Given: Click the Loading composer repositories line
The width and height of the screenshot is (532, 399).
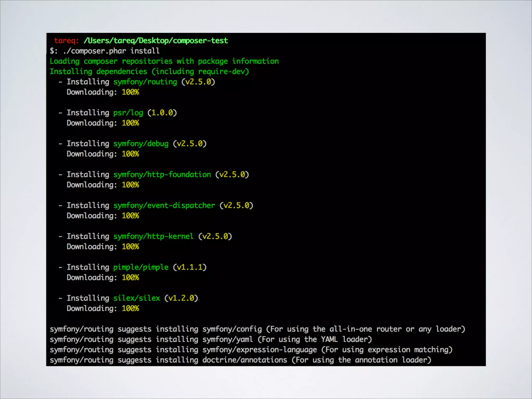Looking at the screenshot, I should click(164, 61).
